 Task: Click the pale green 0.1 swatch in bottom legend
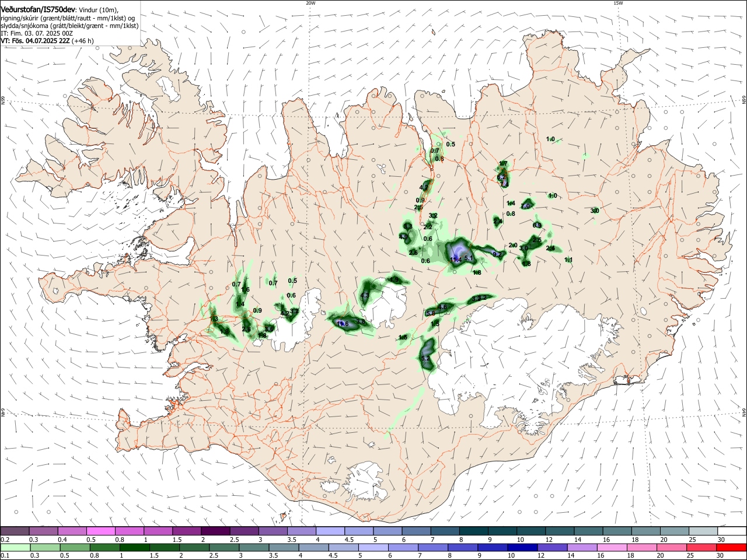(15, 547)
